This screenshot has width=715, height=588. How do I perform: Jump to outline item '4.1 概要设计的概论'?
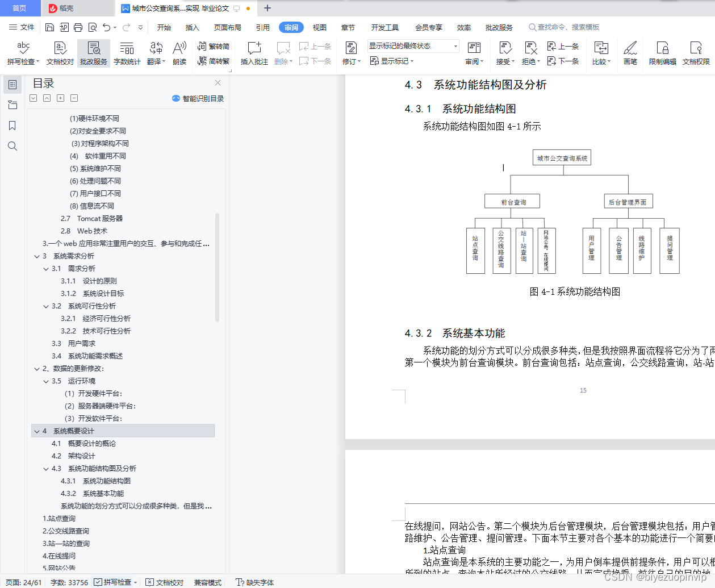point(83,444)
